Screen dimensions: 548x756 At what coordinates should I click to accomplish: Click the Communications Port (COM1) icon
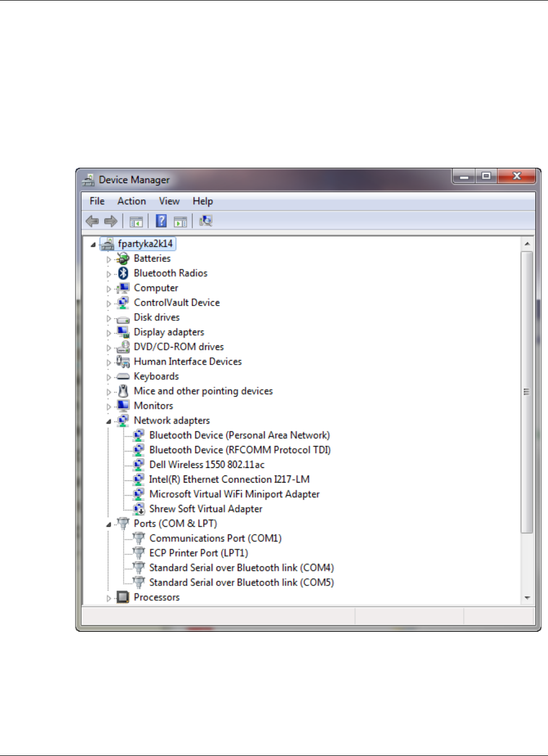pyautogui.click(x=139, y=539)
